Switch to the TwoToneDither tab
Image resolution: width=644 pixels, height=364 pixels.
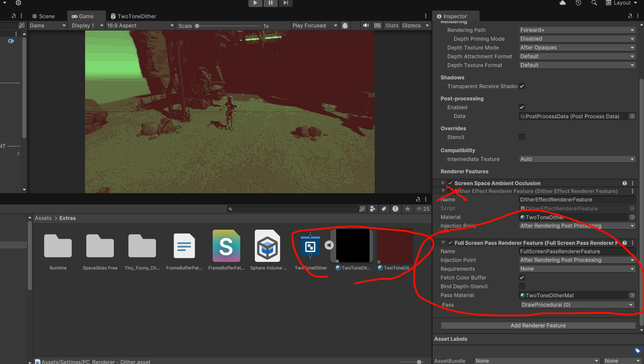(x=133, y=16)
